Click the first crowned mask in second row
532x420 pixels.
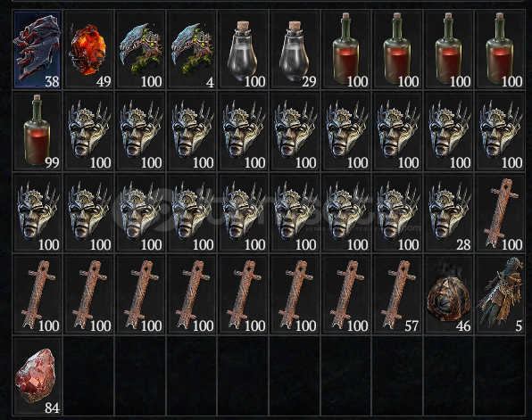click(x=89, y=131)
